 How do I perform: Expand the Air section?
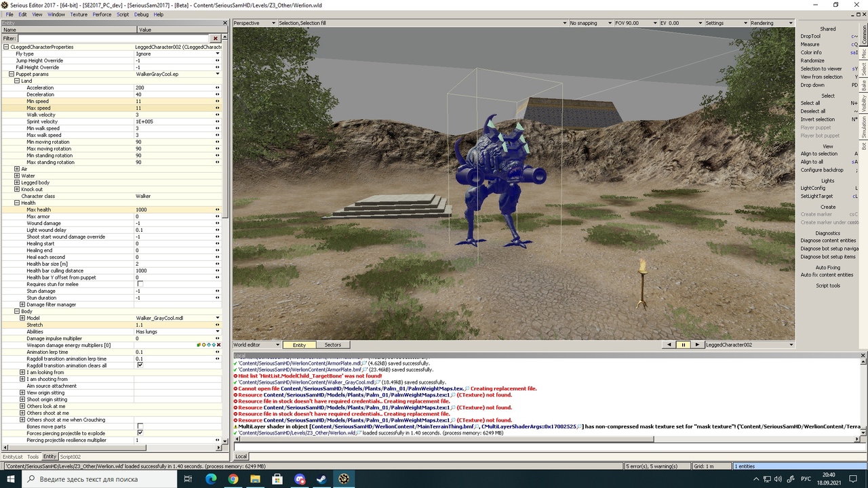click(17, 169)
